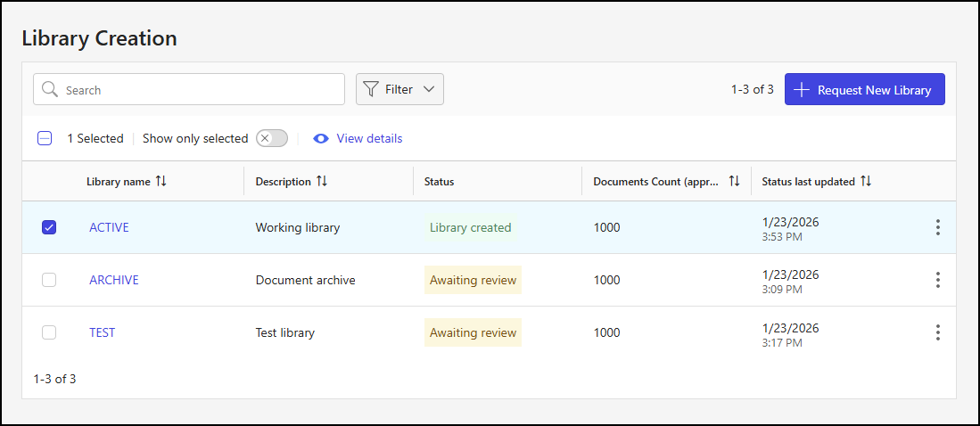
Task: Click the Document archive description
Action: tap(306, 280)
